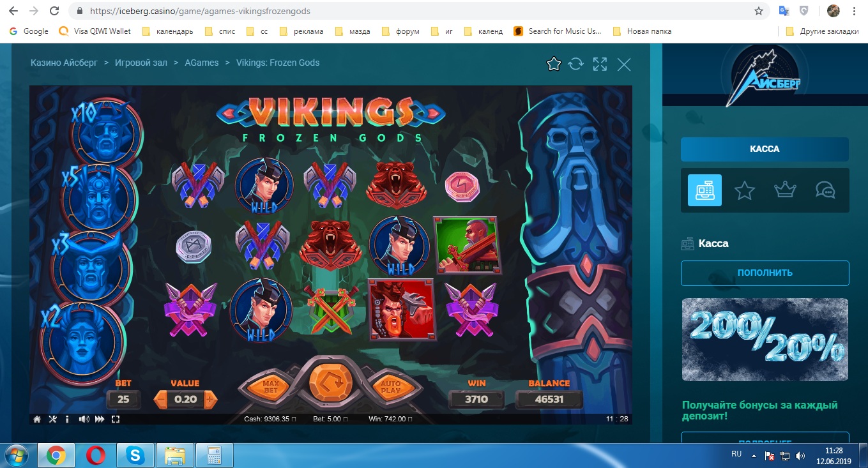868x468 pixels.
Task: Click the BET amount 25 field
Action: (123, 400)
